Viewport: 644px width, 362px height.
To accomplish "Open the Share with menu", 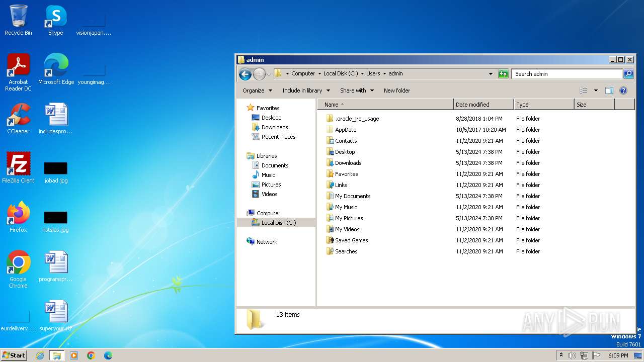I will pyautogui.click(x=357, y=90).
